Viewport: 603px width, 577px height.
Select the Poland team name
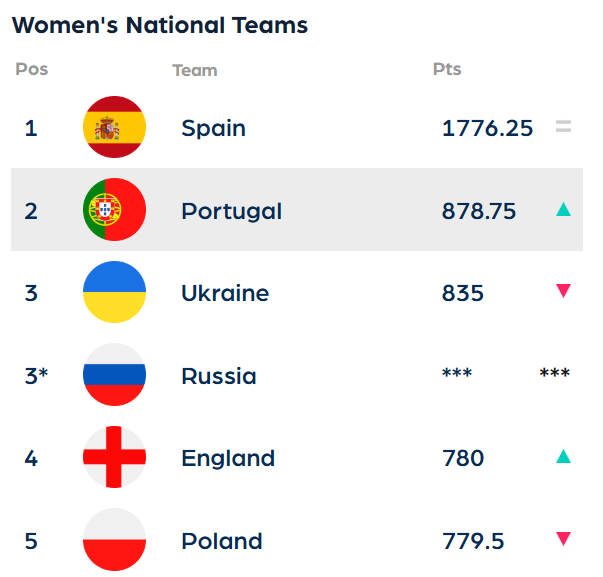222,541
